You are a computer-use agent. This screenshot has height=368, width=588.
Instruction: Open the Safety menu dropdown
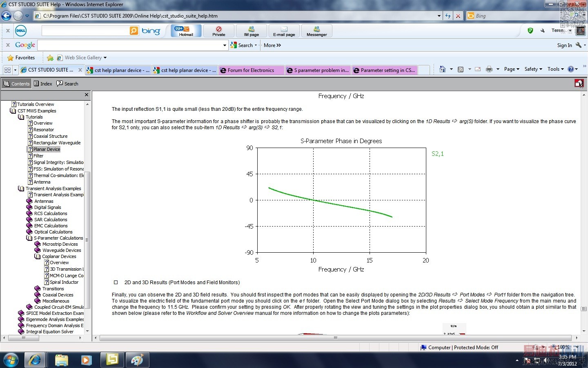click(533, 69)
